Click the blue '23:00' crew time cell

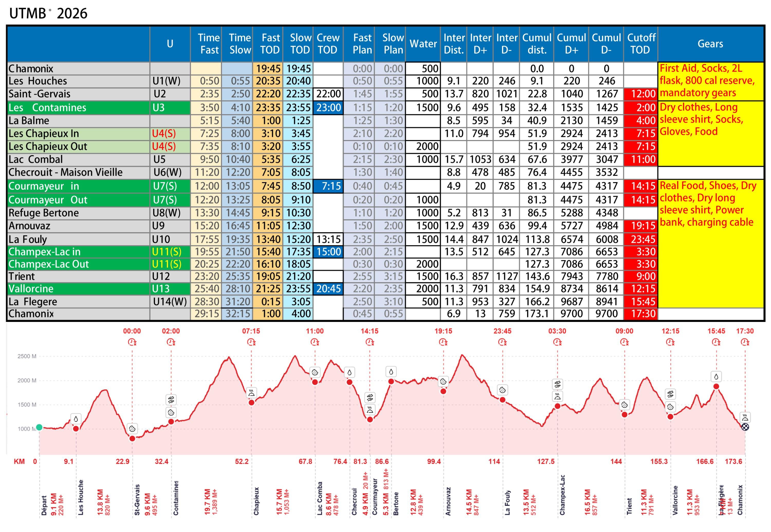(x=328, y=108)
